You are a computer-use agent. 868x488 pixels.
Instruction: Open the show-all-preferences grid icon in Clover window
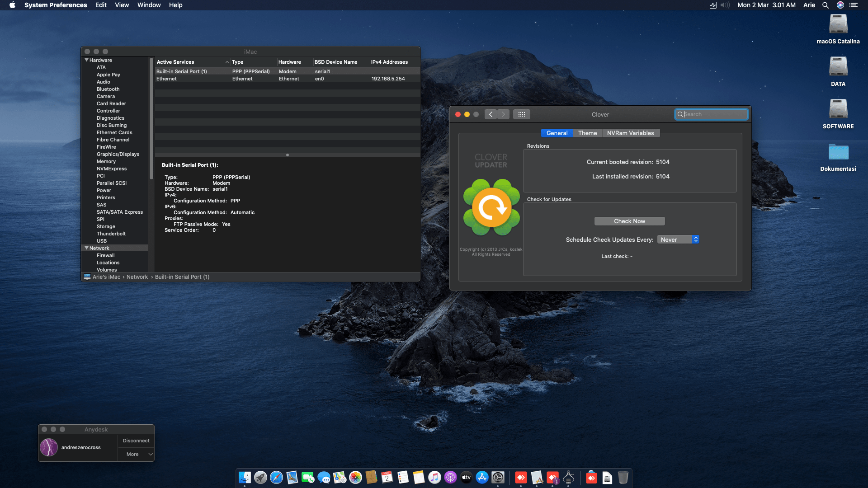pyautogui.click(x=522, y=114)
